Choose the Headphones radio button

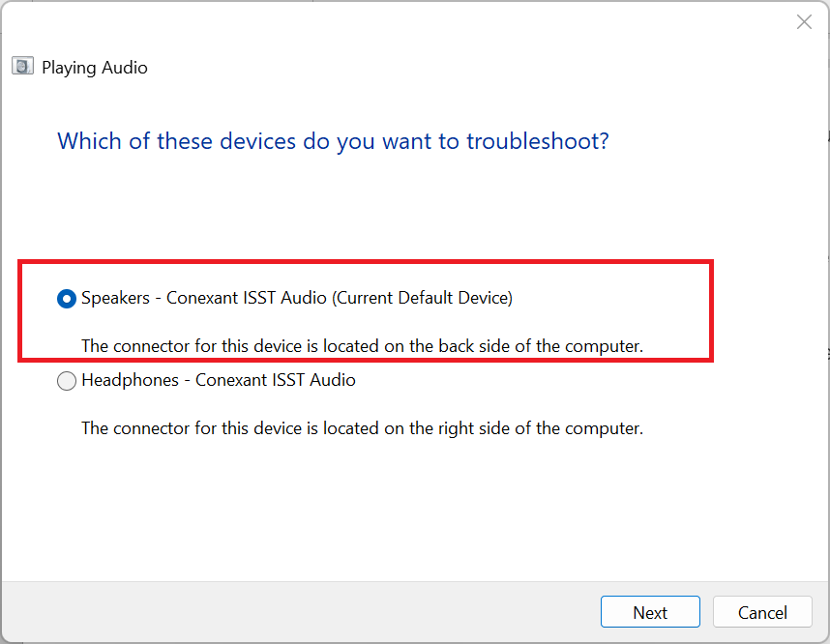point(67,381)
